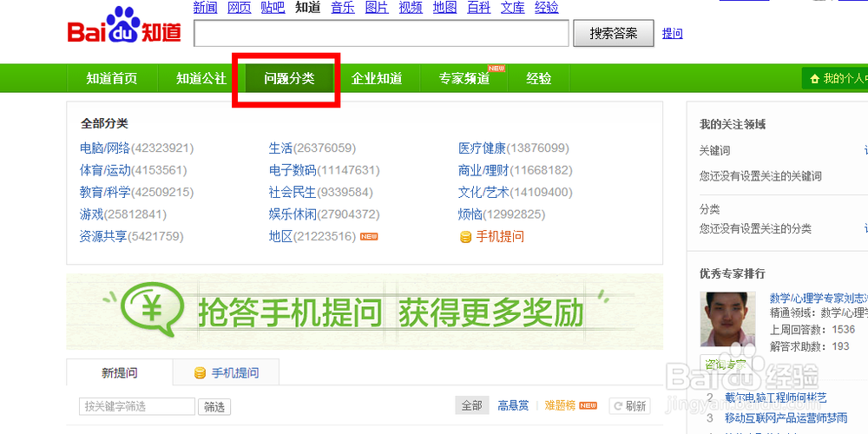Open the 网页 link in top bar
868x434 pixels.
click(x=240, y=8)
